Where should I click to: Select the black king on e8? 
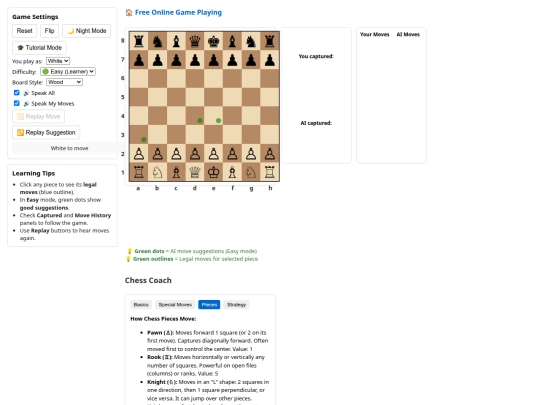214,41
